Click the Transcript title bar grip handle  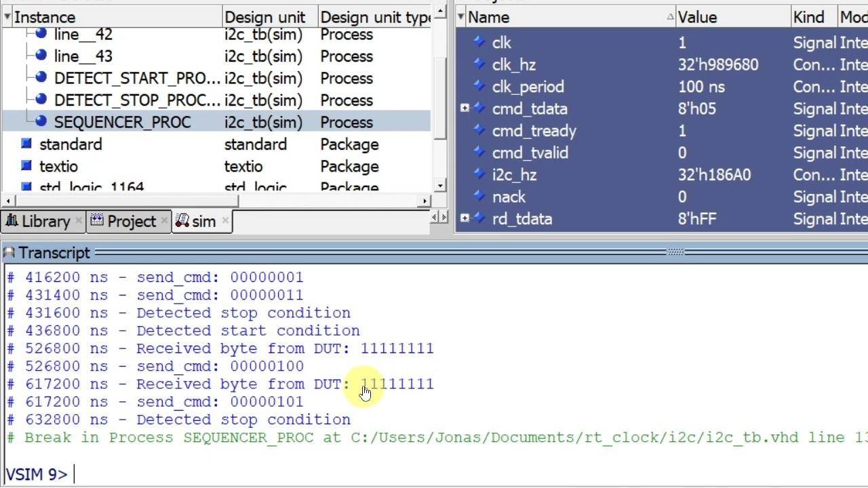(x=675, y=252)
